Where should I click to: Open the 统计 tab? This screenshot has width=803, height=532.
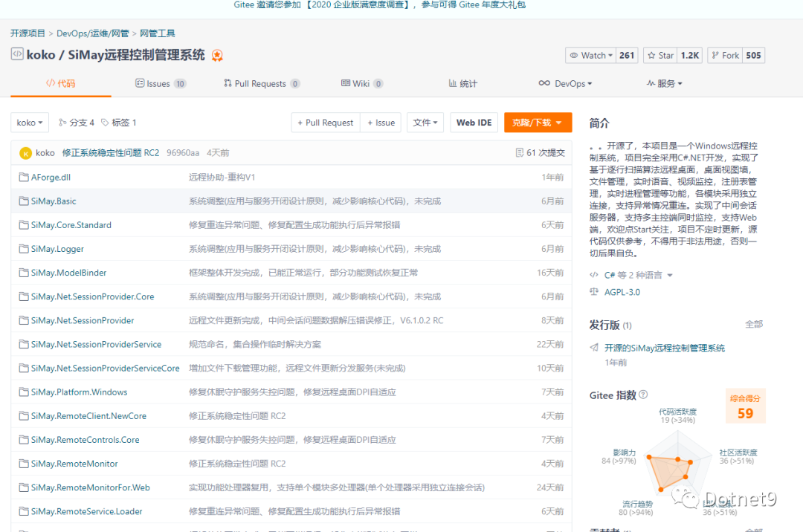463,83
